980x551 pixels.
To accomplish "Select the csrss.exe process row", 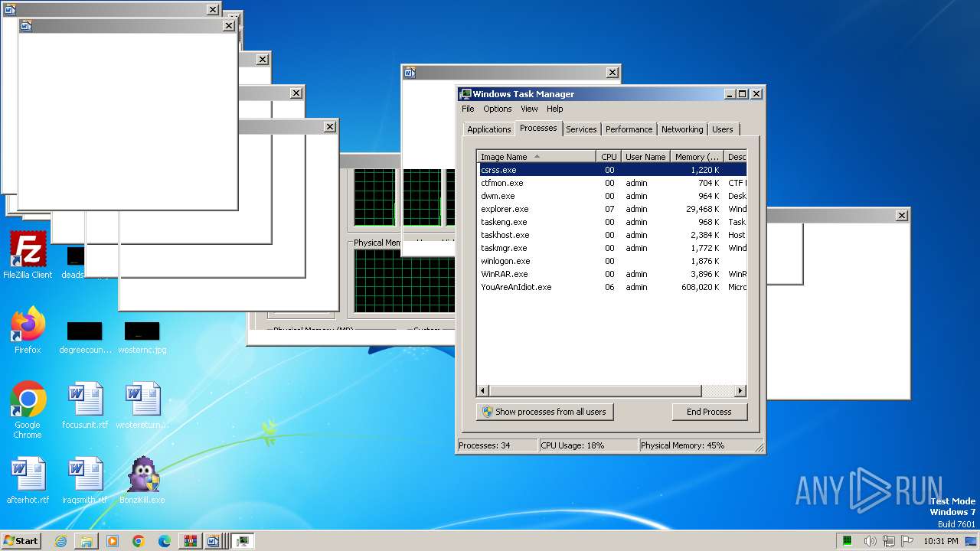I will (612, 170).
